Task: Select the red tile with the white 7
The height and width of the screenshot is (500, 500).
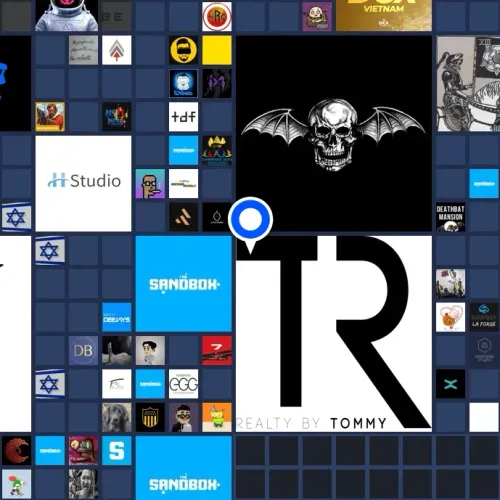Action: click(217, 350)
